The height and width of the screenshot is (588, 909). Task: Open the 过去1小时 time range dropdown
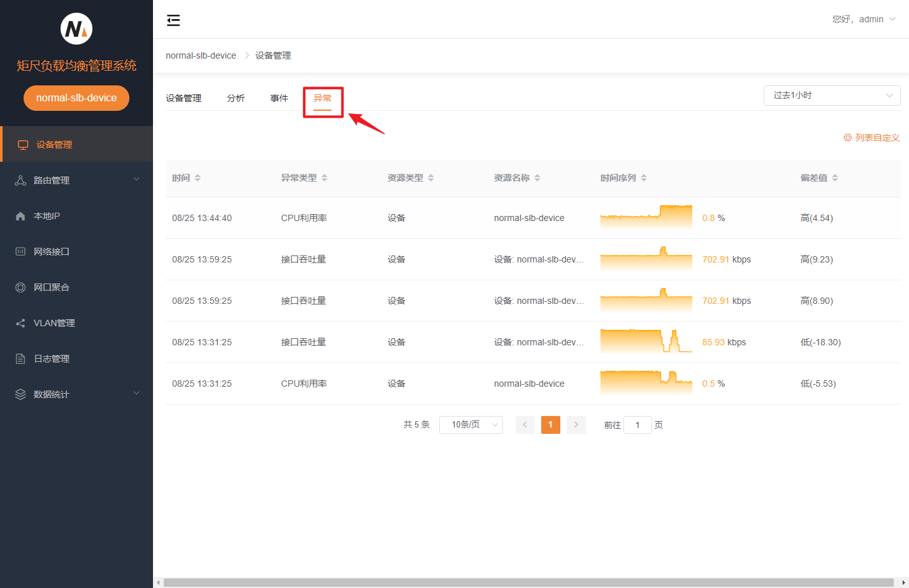[x=831, y=96]
